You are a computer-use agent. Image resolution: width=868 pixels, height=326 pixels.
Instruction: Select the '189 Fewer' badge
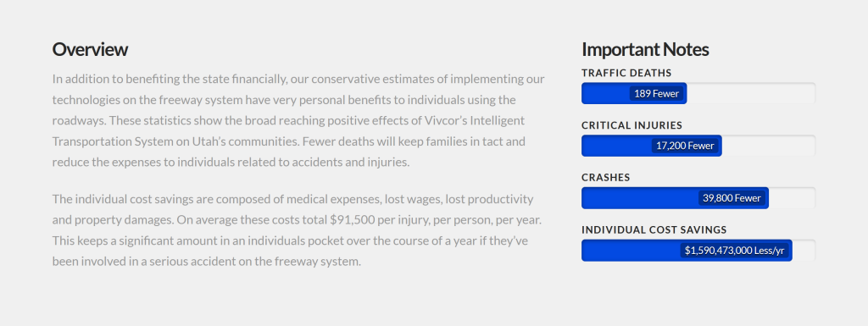tap(657, 93)
